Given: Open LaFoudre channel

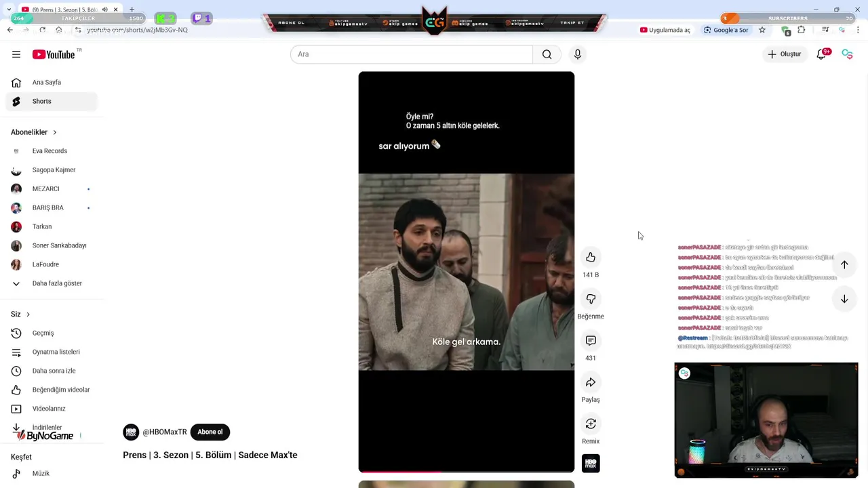Looking at the screenshot, I should [x=52, y=264].
